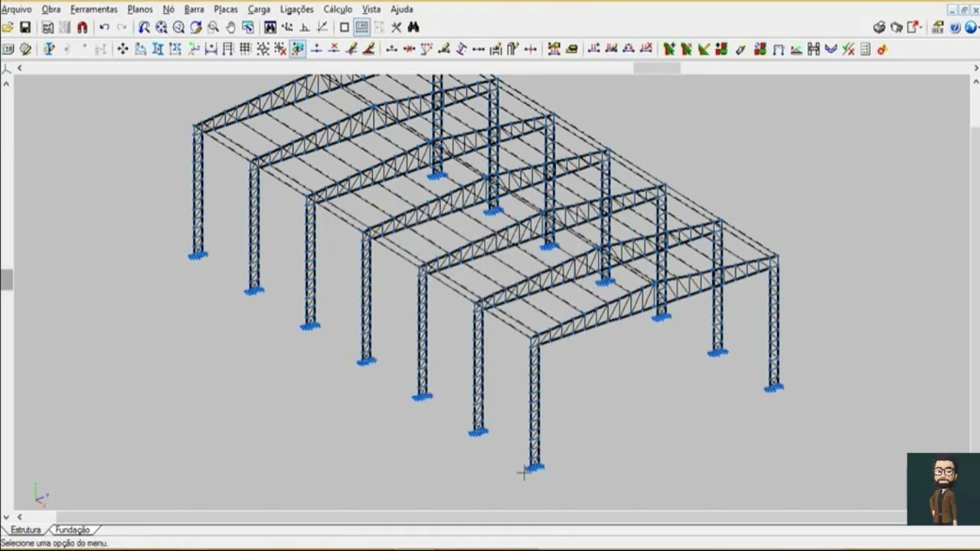The image size is (980, 551).
Task: Click the blue globe icon dropdown
Action: point(972,28)
